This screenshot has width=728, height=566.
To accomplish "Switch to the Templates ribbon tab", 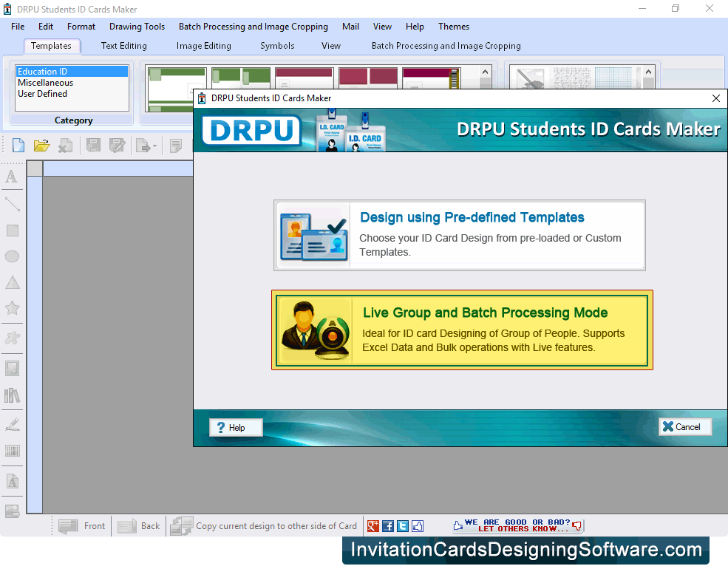I will [x=51, y=46].
